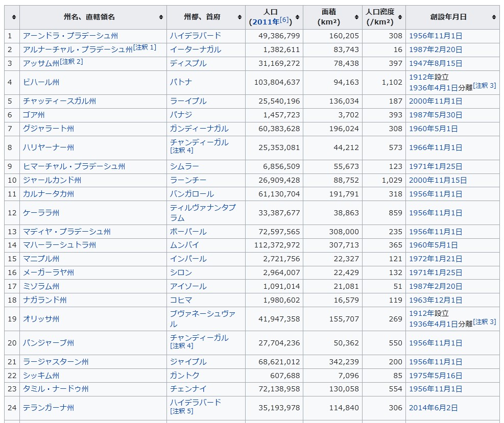Click 注釈 4 in the ハリヤーナー州 row
504x423 pixels.
point(181,151)
